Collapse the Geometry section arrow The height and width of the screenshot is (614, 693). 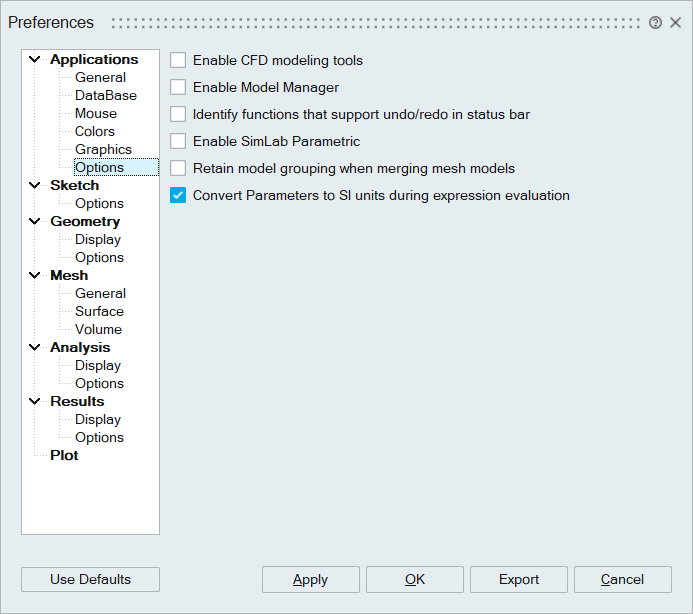coord(35,222)
